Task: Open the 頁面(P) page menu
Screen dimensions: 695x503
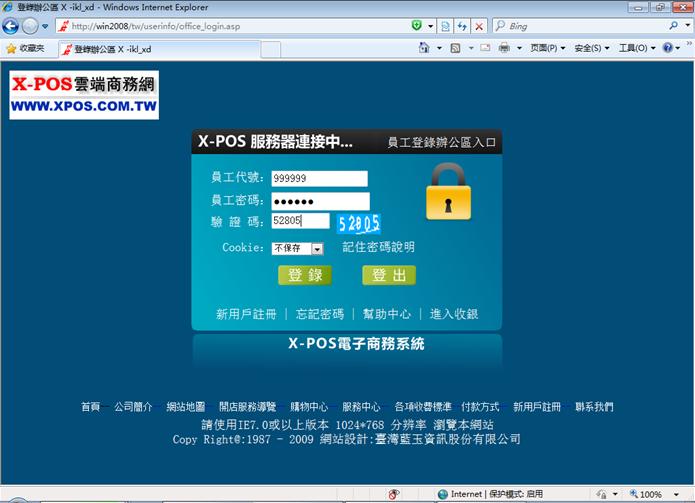Action: click(547, 48)
